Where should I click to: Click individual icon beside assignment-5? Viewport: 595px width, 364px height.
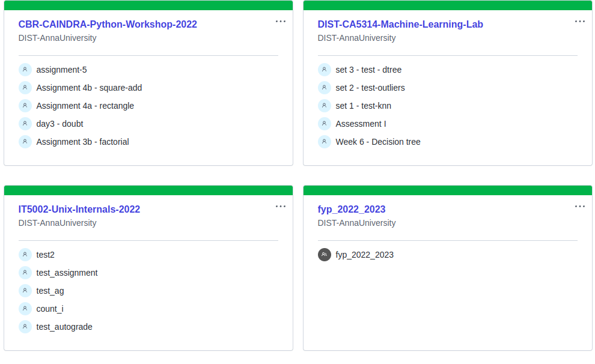[25, 70]
